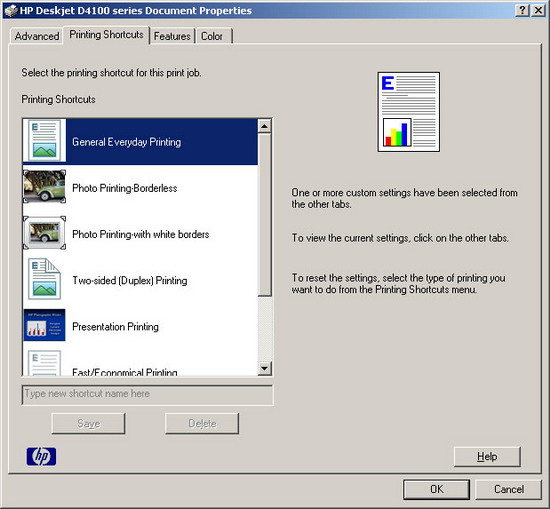This screenshot has width=550, height=509.
Task: Click the General Everyday Printing document icon
Action: pyautogui.click(x=44, y=141)
